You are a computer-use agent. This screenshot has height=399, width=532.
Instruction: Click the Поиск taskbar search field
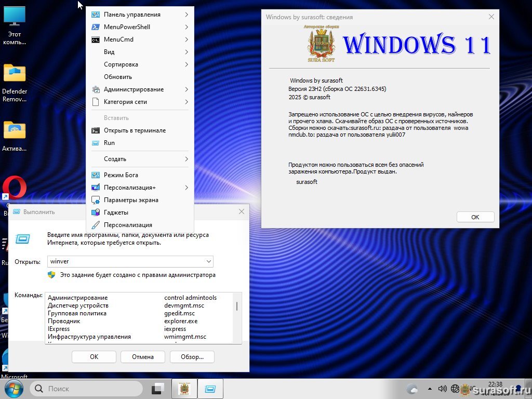click(87, 389)
